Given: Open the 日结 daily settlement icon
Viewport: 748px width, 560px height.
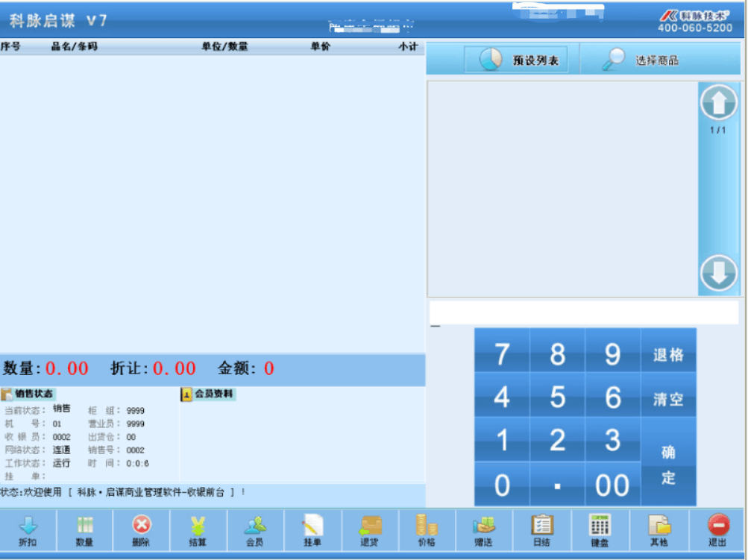Looking at the screenshot, I should coord(542,530).
